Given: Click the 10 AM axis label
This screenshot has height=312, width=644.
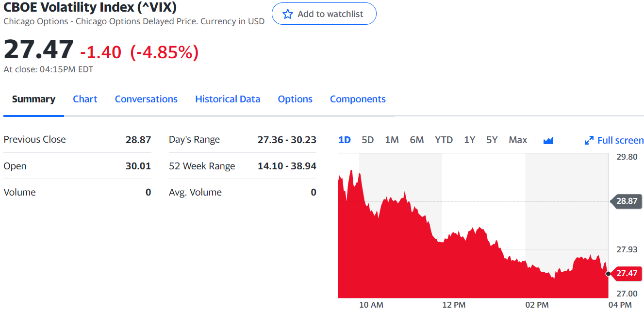Looking at the screenshot, I should click(x=371, y=305).
